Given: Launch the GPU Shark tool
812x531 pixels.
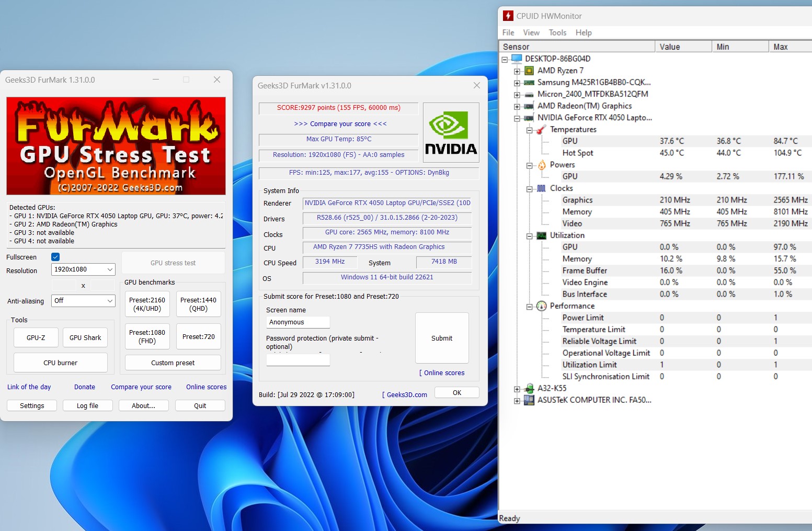Looking at the screenshot, I should point(85,337).
